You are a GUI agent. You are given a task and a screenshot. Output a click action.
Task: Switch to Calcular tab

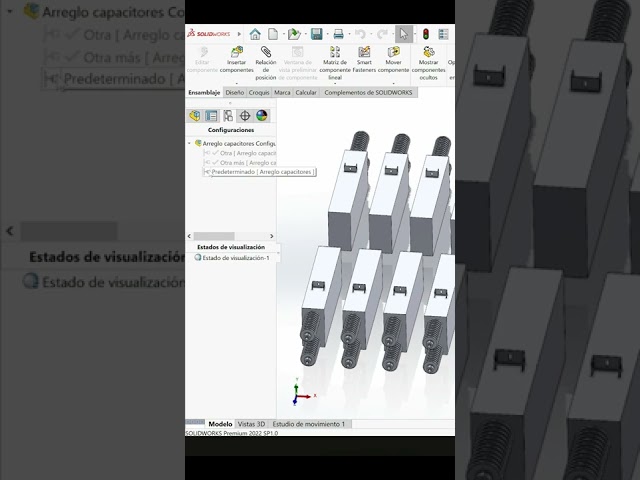coord(306,93)
